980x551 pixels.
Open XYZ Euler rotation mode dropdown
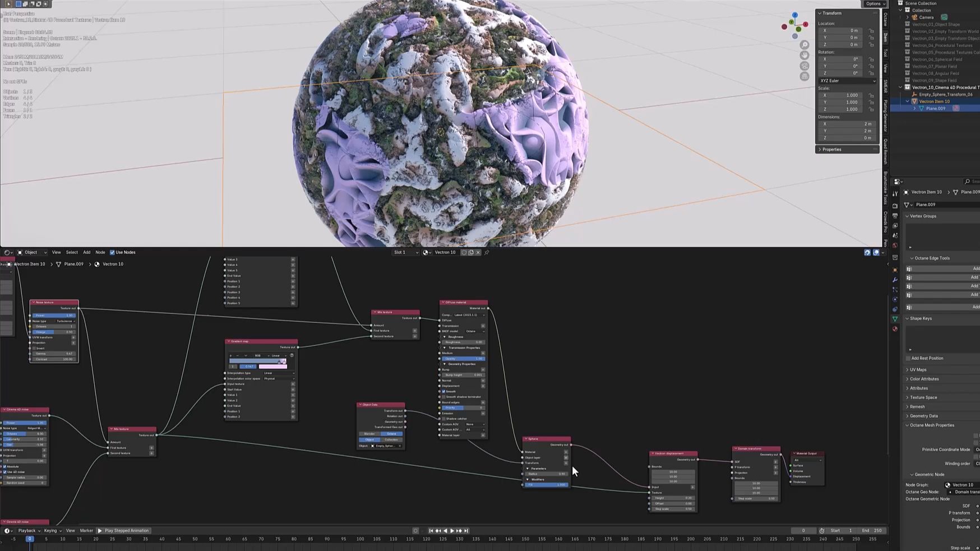tap(847, 81)
